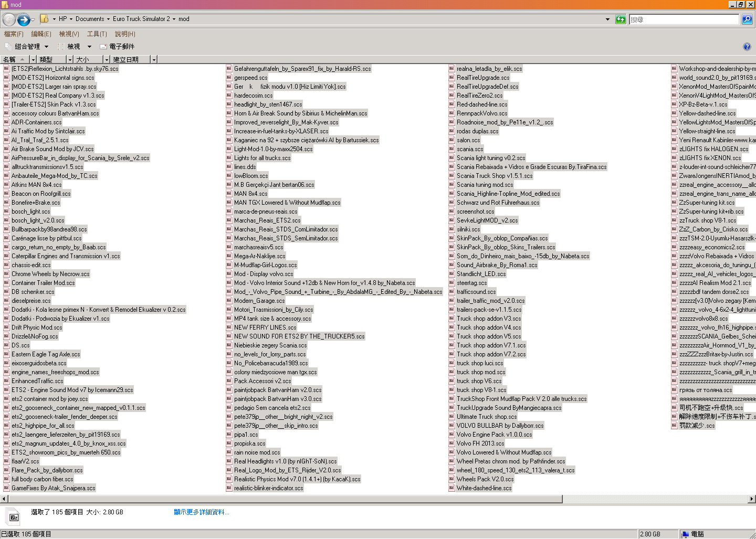Click the 7z file icon in details pane
Viewport: 756px width, 539px height.
(x=14, y=517)
